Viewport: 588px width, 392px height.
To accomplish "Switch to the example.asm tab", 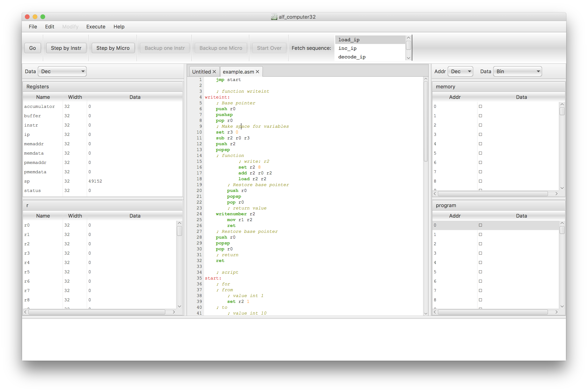I will (x=238, y=72).
